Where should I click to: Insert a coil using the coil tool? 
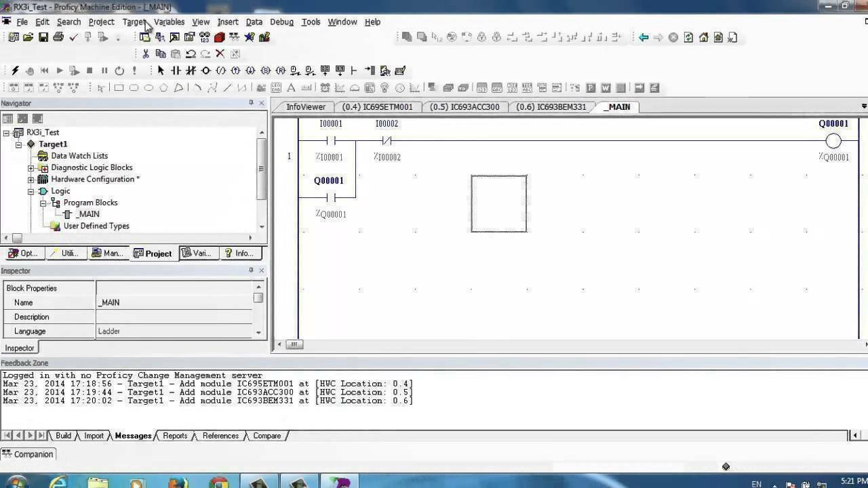coord(206,70)
